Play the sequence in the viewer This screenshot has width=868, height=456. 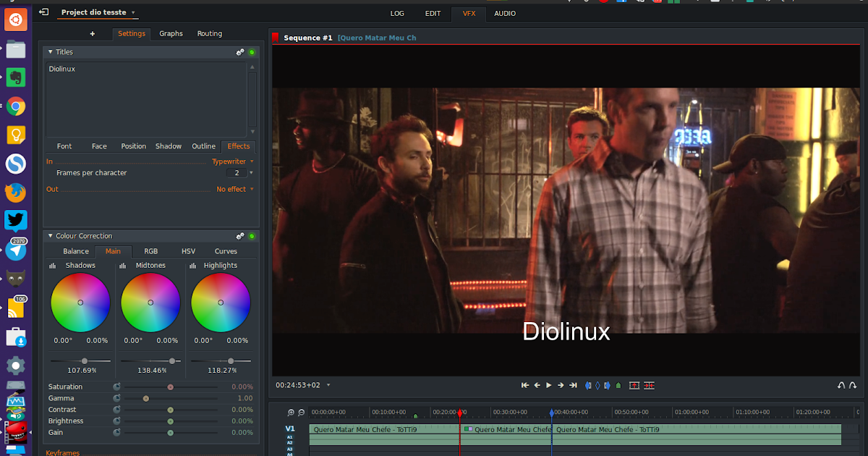[549, 386]
